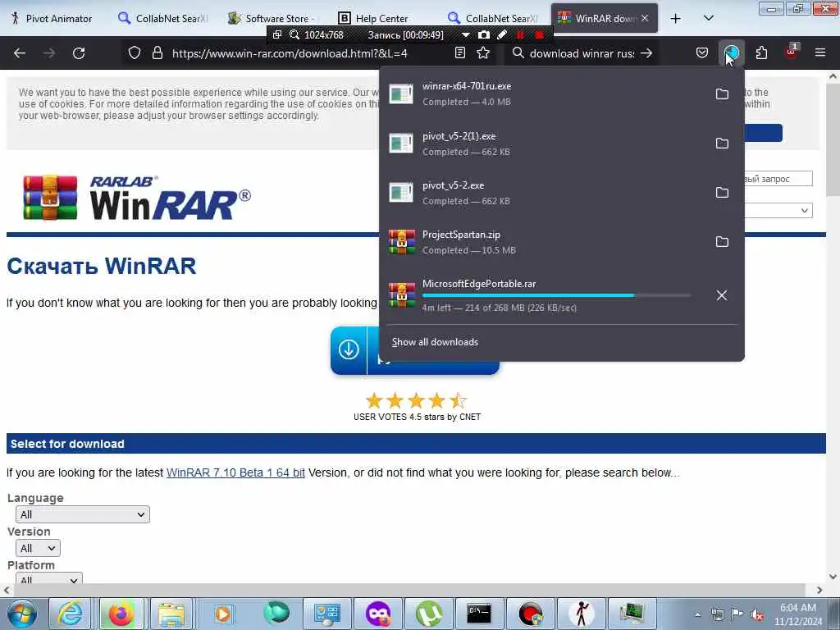Show hidden tray icons arrow
This screenshot has height=630, width=840.
pyautogui.click(x=697, y=615)
